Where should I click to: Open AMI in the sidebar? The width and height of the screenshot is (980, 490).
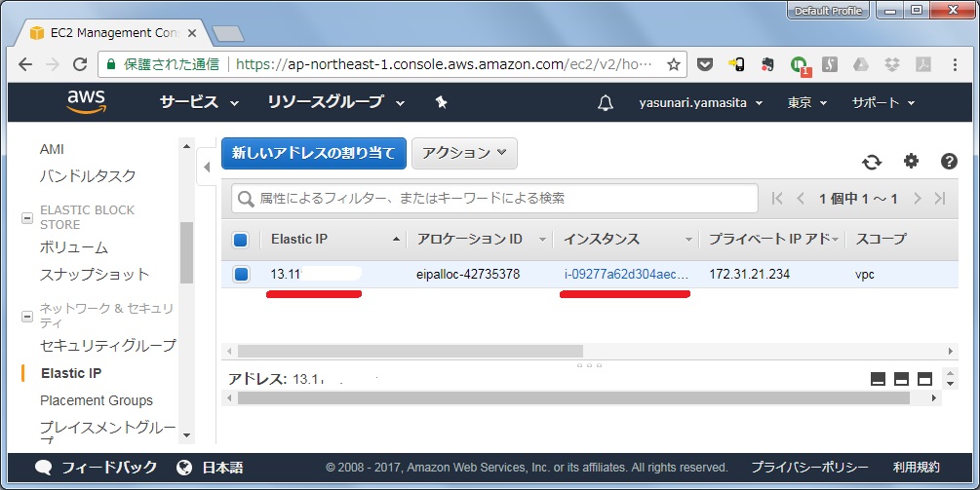(52, 149)
